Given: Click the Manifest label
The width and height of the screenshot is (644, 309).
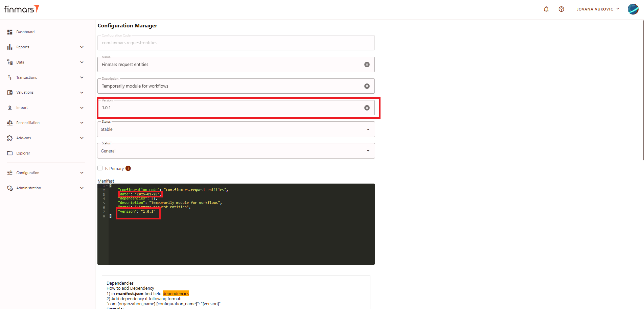Looking at the screenshot, I should click(106, 181).
